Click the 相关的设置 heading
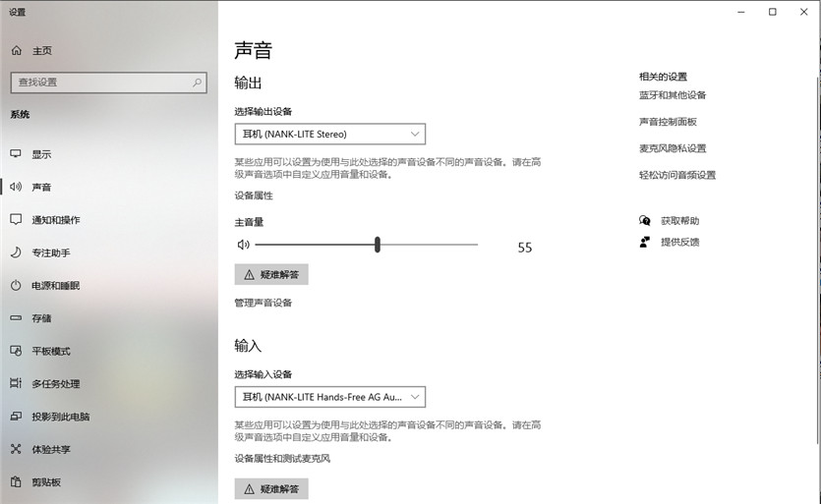The image size is (821, 504). tap(663, 77)
